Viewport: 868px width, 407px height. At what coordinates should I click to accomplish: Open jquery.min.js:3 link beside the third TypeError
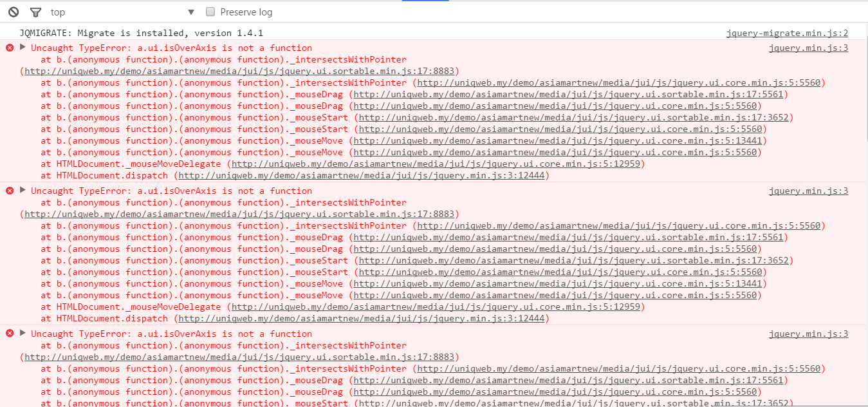808,334
